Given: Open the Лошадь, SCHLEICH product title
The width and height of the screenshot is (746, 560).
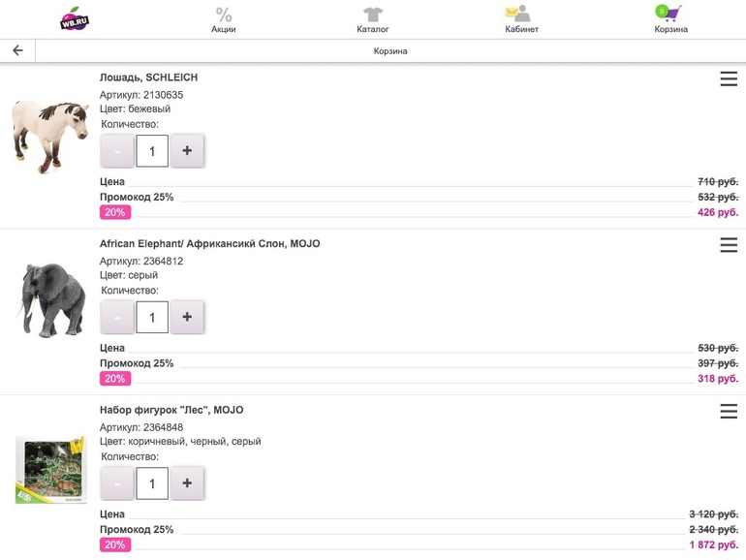Looking at the screenshot, I should (148, 78).
